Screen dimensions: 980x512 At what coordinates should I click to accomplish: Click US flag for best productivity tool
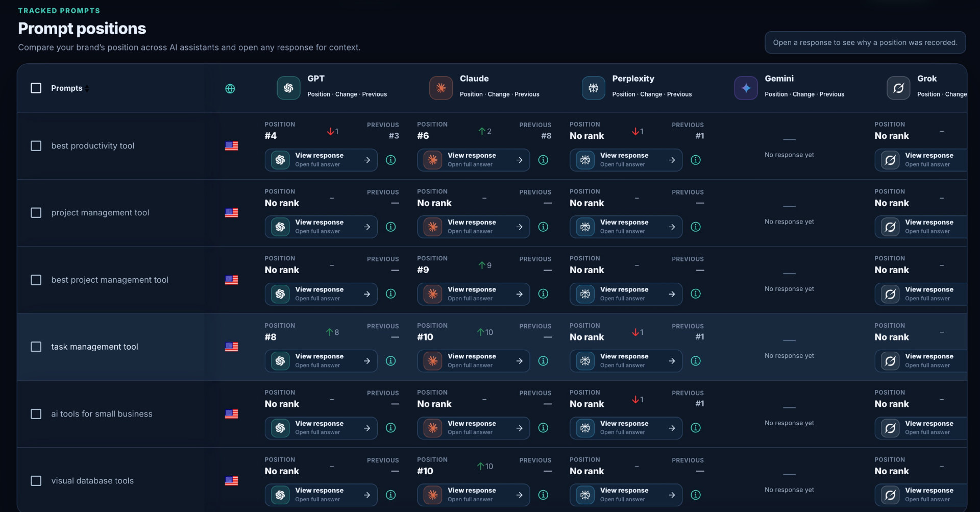(x=232, y=146)
